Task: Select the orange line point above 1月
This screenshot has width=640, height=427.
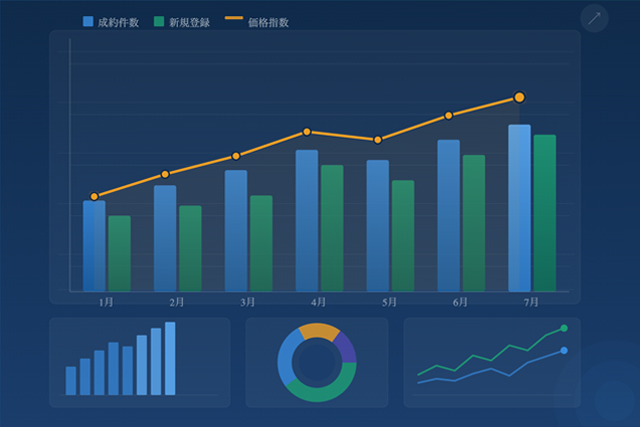Action: click(94, 196)
